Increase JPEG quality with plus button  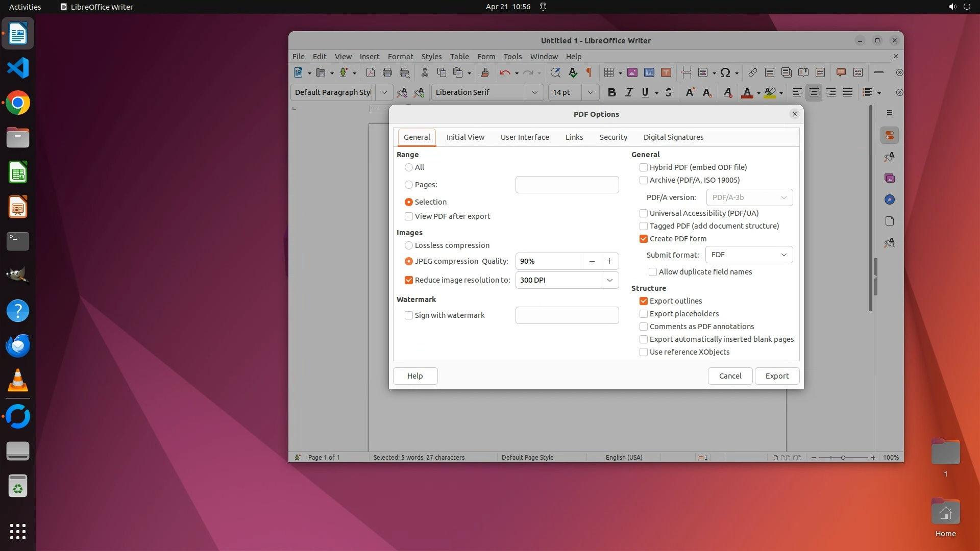[x=609, y=261]
